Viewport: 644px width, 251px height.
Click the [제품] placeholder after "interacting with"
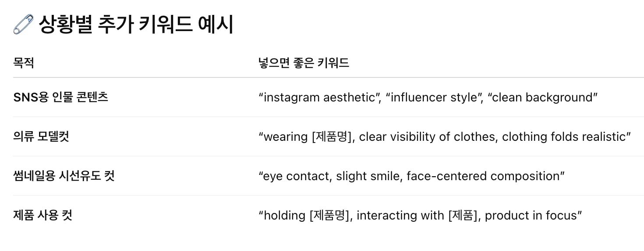point(463,215)
